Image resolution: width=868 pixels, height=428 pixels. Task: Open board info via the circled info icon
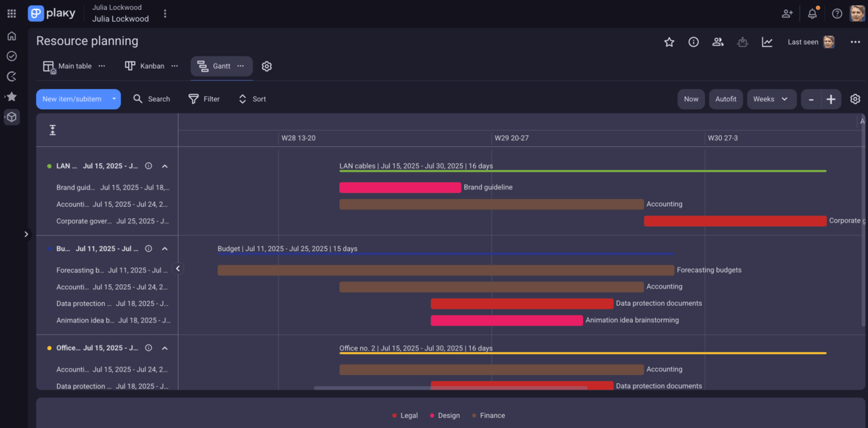693,42
